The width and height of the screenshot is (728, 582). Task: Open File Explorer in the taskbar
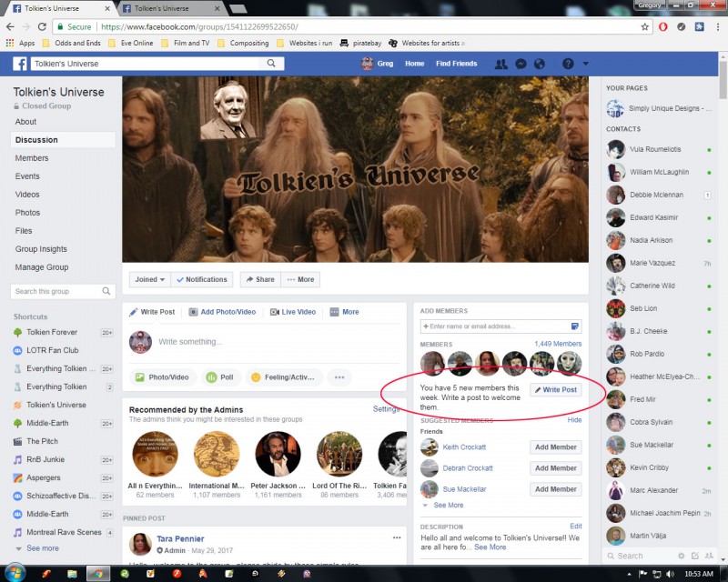click(x=72, y=574)
